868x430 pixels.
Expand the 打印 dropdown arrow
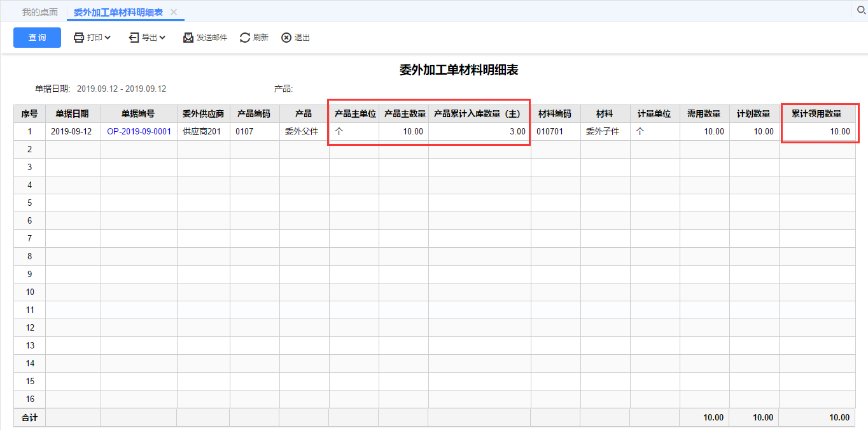[108, 38]
